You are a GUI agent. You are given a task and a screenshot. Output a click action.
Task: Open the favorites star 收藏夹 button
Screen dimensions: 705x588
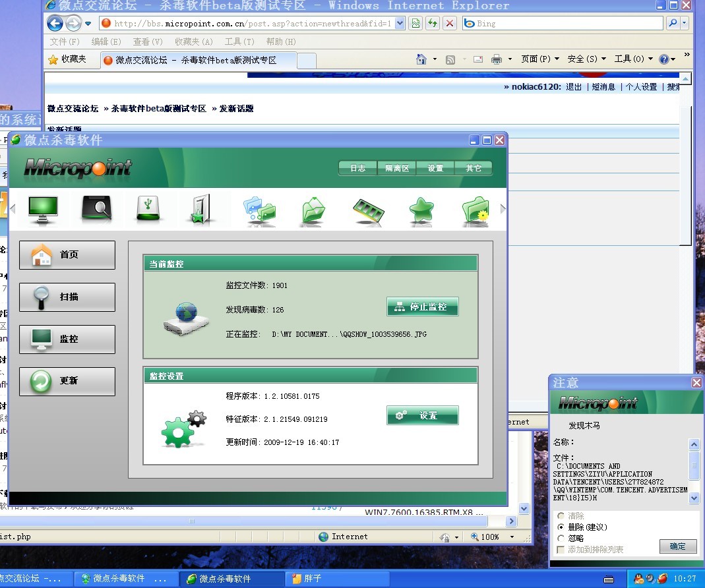point(67,59)
